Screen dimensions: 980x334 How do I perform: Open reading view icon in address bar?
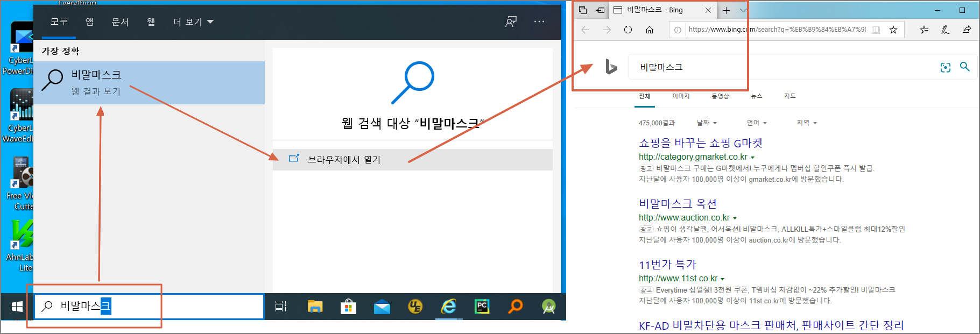point(876,30)
